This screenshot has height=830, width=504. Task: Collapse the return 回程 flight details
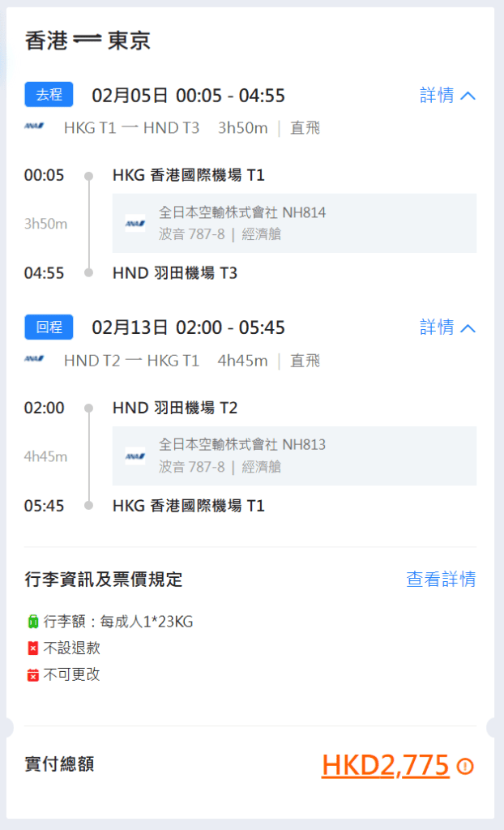[x=447, y=327]
